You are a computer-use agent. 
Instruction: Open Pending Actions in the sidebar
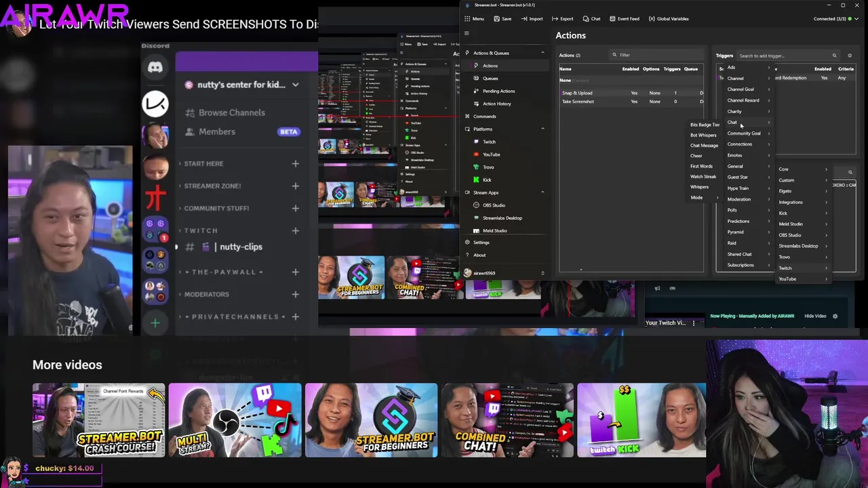498,91
